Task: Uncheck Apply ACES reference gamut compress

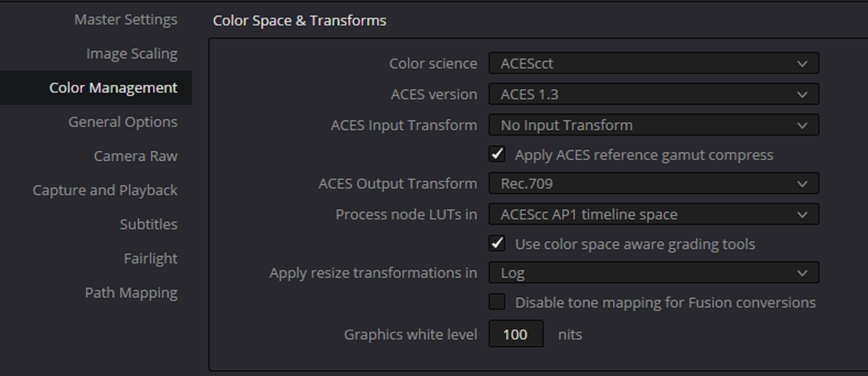Action: pyautogui.click(x=497, y=154)
